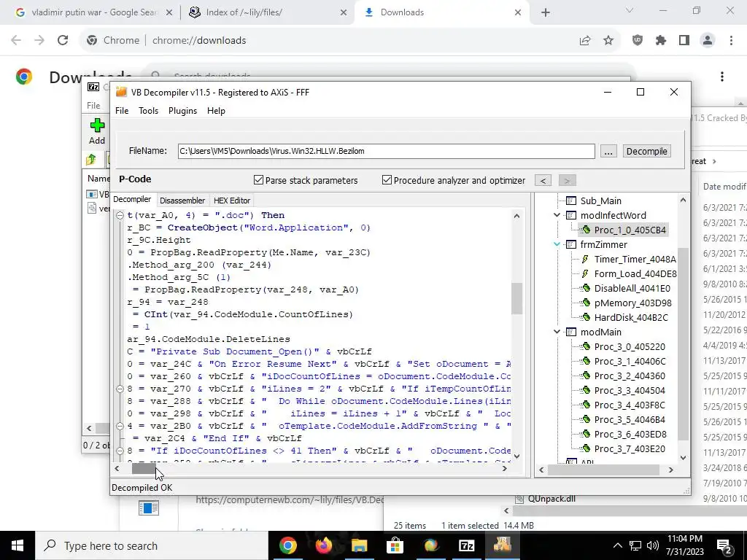Open the Help menu
The width and height of the screenshot is (747, 560).
(216, 111)
